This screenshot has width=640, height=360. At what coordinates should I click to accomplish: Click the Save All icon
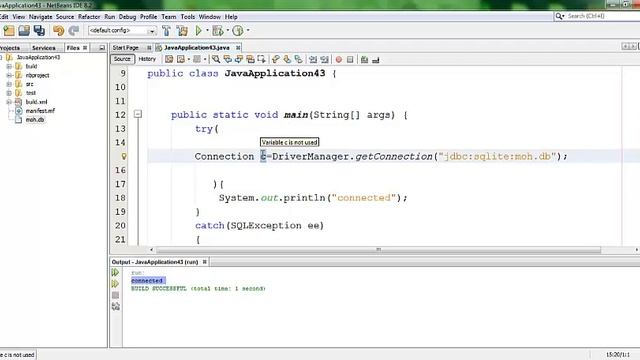39,31
